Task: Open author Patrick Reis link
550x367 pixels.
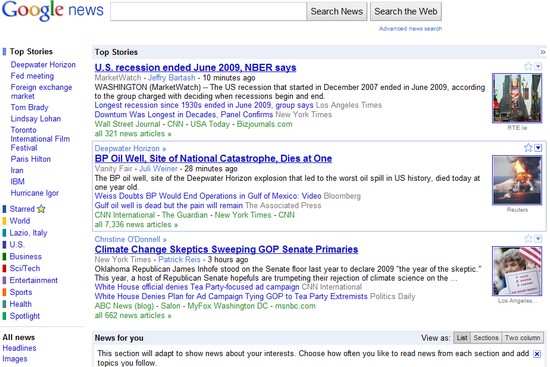Action: coord(179,259)
